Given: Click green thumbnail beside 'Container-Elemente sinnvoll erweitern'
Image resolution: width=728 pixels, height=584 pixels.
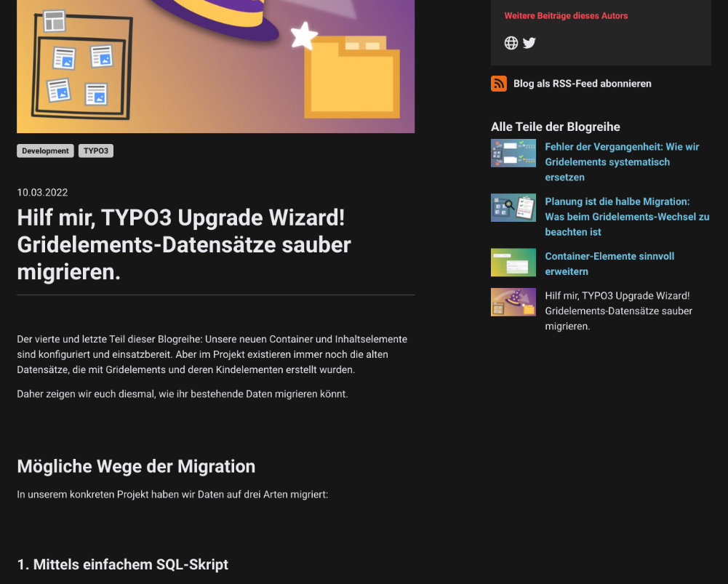Looking at the screenshot, I should (513, 263).
